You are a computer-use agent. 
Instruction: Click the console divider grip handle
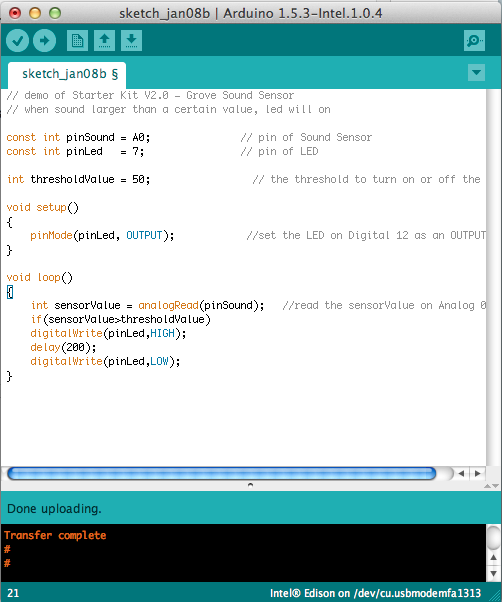pyautogui.click(x=250, y=485)
